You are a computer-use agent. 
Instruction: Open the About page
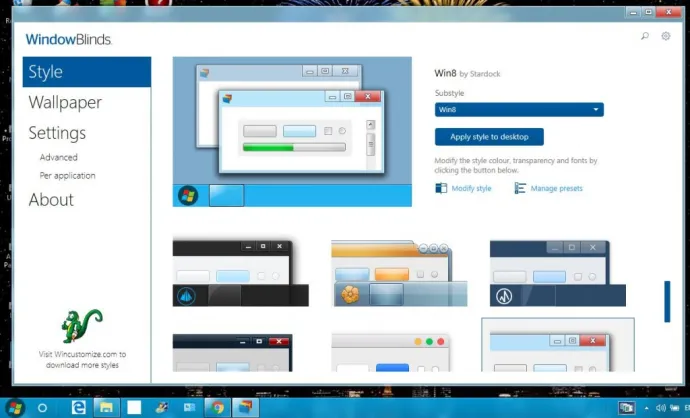click(x=51, y=200)
